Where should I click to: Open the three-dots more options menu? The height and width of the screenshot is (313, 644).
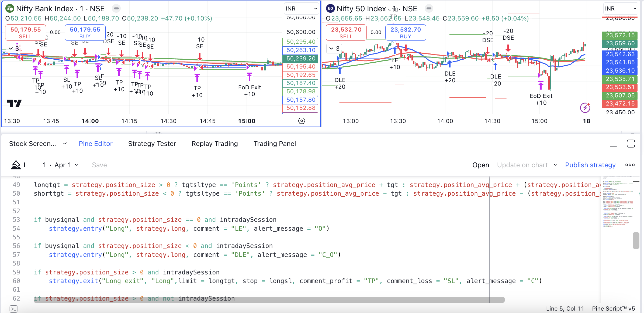coord(630,165)
